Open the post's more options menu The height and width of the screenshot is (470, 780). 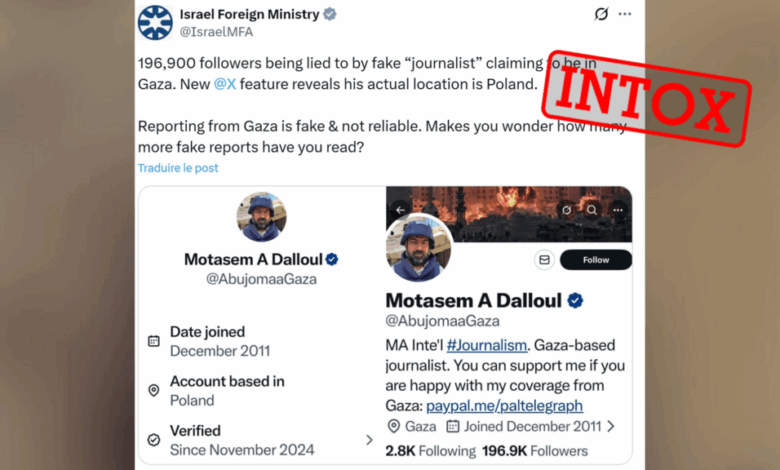625,14
